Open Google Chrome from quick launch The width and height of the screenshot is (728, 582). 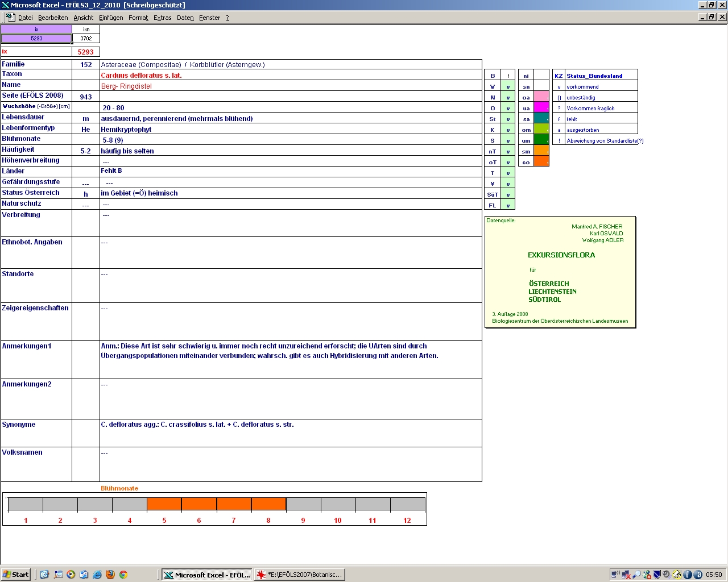[x=123, y=575]
